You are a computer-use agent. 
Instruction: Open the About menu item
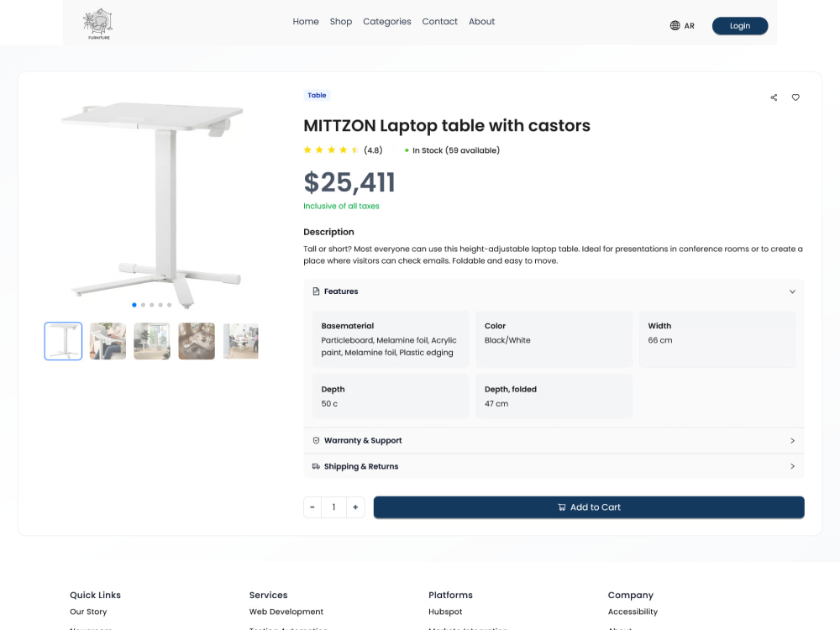click(x=481, y=22)
